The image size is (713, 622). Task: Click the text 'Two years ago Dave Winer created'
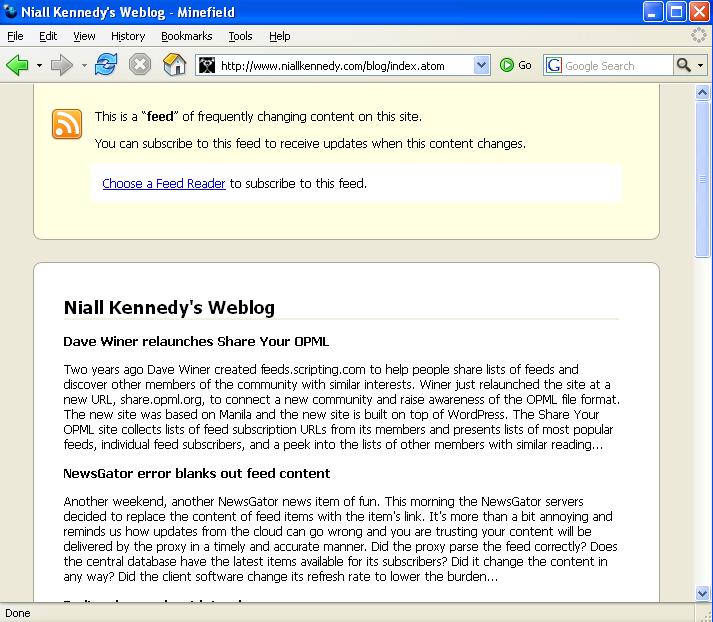(161, 369)
